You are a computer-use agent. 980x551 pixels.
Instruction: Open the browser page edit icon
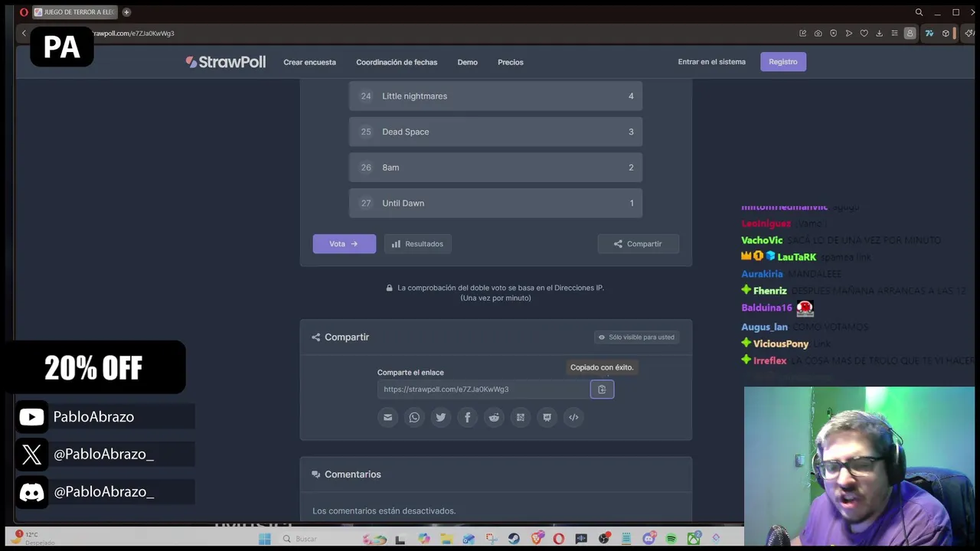pos(802,34)
